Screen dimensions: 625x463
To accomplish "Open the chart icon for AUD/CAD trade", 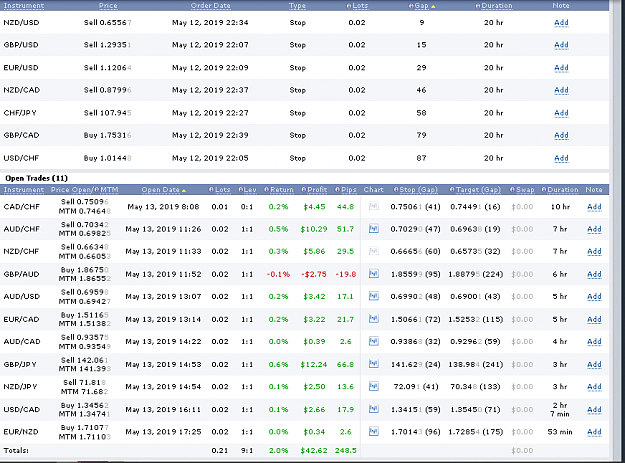I will click(373, 341).
